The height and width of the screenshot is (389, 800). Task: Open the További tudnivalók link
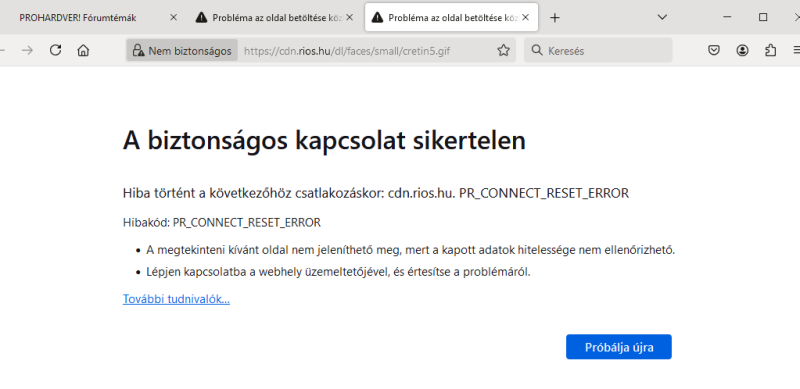click(x=177, y=299)
